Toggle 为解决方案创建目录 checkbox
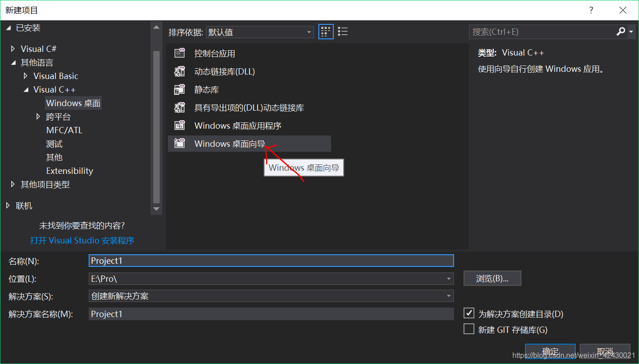The height and width of the screenshot is (364, 639). [x=469, y=313]
